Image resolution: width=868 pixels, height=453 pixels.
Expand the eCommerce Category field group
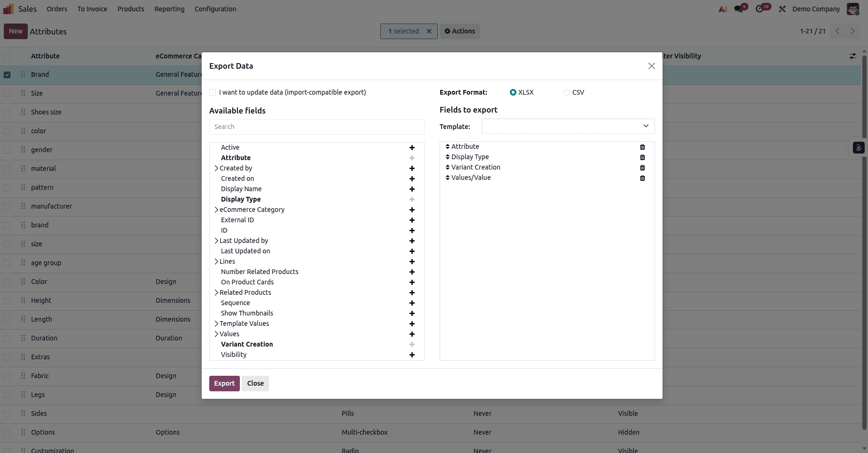(x=216, y=210)
